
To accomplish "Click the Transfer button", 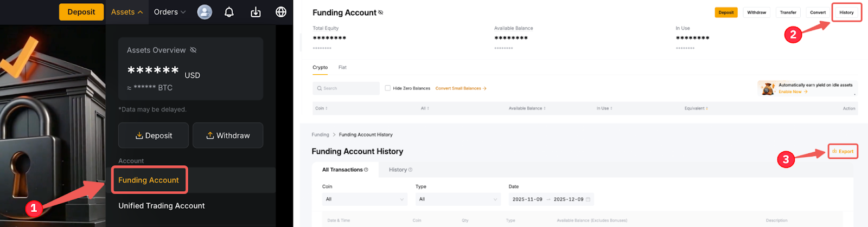I will point(788,12).
